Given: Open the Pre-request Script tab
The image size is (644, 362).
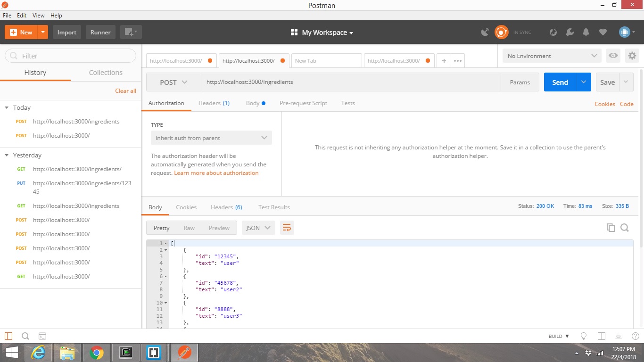Looking at the screenshot, I should click(303, 103).
